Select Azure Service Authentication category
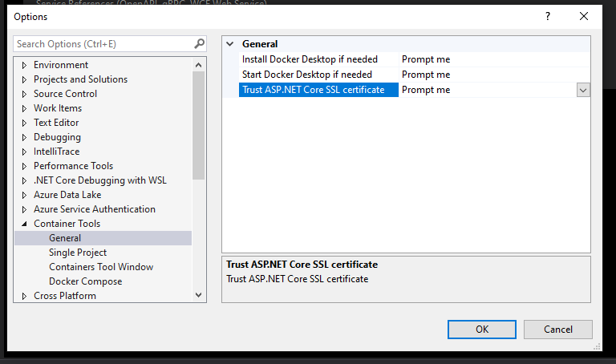Image resolution: width=616 pixels, height=364 pixels. (x=95, y=209)
